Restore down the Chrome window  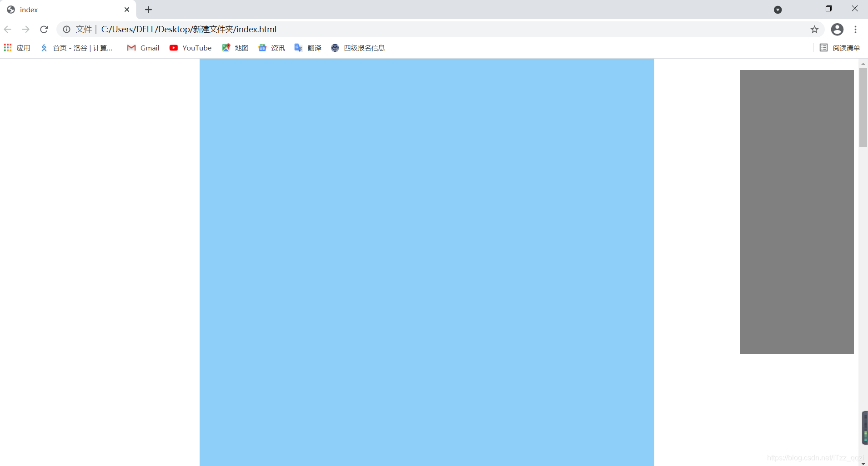pyautogui.click(x=828, y=9)
